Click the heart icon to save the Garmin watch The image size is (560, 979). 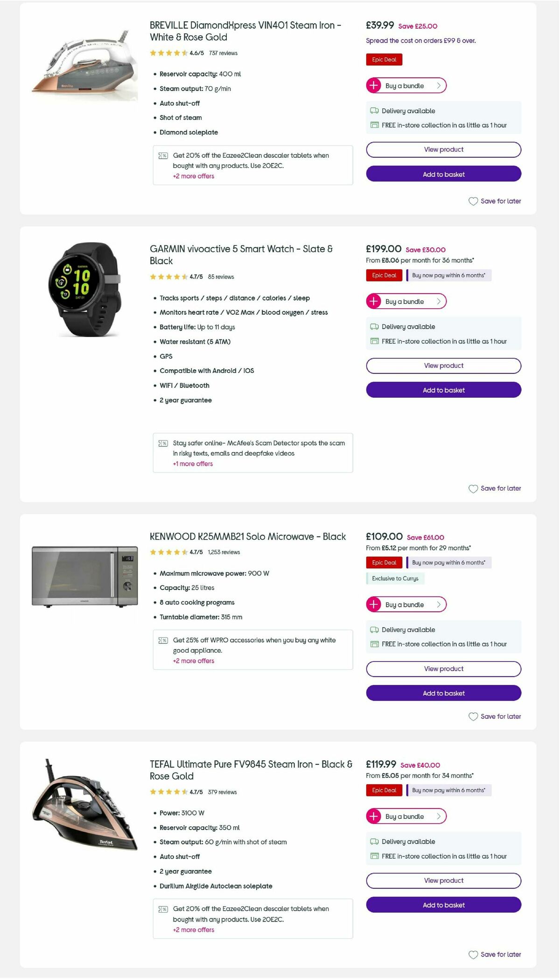(x=472, y=488)
